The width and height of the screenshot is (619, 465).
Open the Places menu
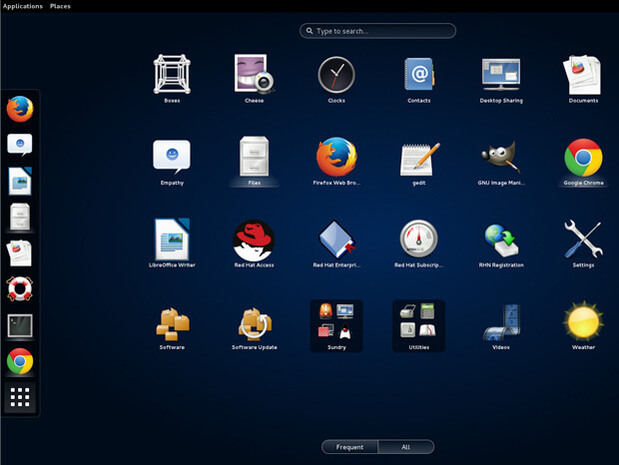pos(60,6)
